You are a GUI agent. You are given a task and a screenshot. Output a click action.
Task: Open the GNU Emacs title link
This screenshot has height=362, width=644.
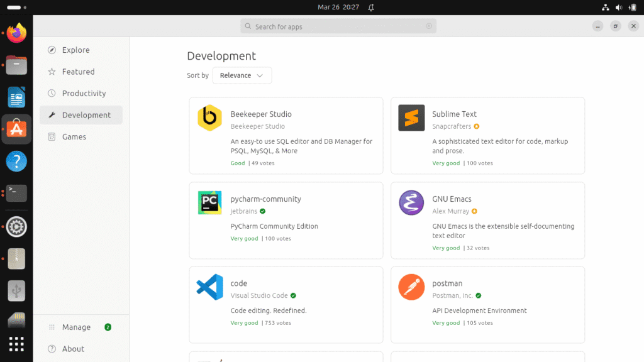(x=452, y=199)
